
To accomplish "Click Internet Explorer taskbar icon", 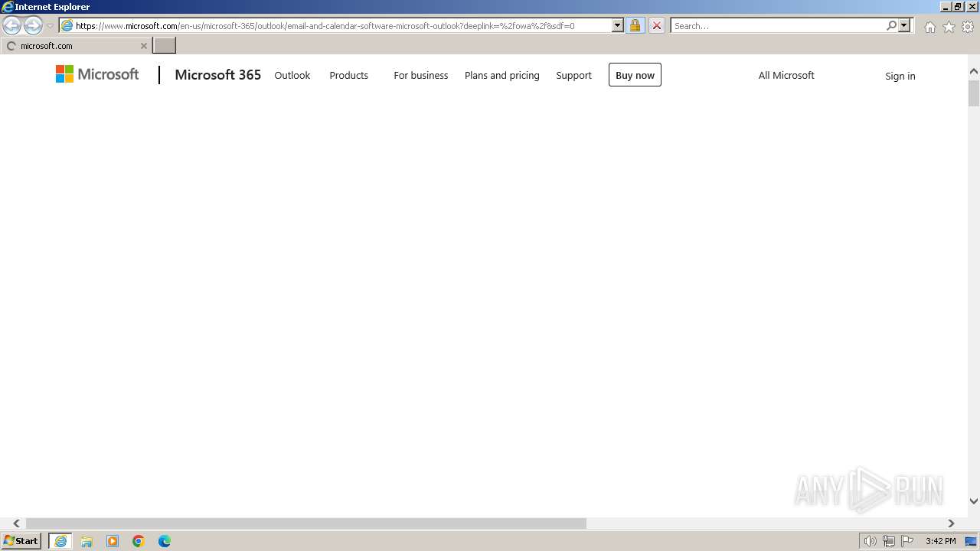I will coord(60,541).
